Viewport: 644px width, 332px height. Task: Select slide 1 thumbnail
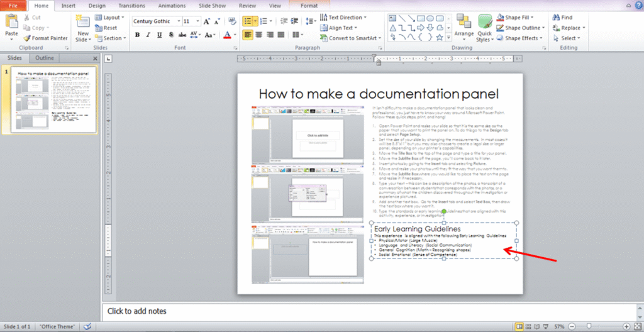click(53, 100)
